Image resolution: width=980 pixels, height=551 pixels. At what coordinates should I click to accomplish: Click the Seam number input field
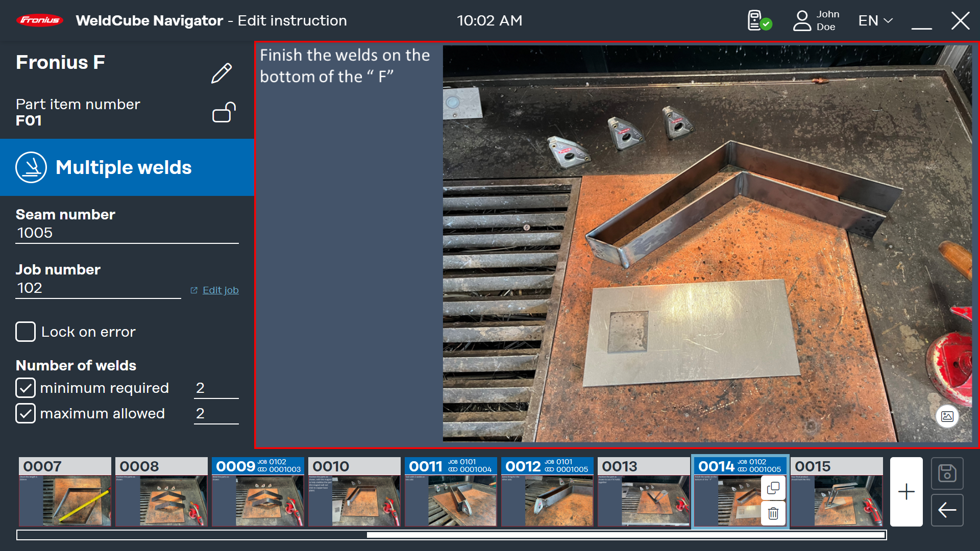point(127,233)
